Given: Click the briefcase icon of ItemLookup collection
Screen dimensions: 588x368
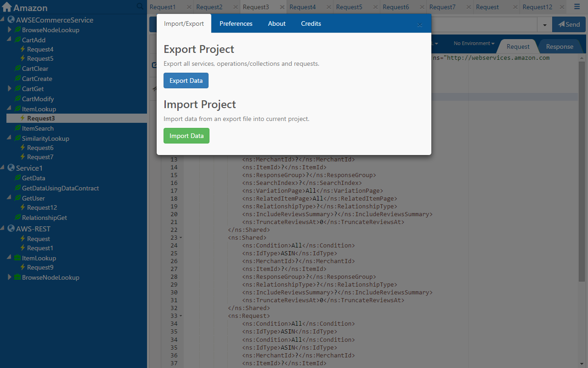Looking at the screenshot, I should coord(17,258).
